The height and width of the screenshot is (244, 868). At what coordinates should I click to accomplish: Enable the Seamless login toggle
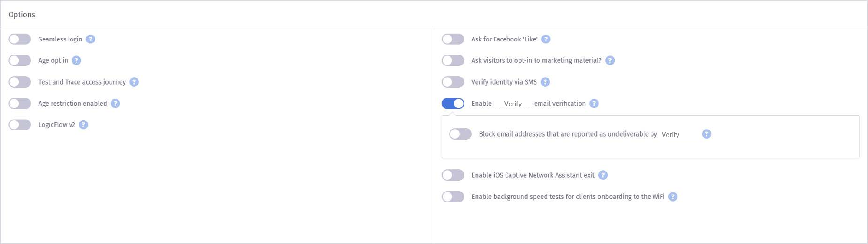pyautogui.click(x=20, y=39)
